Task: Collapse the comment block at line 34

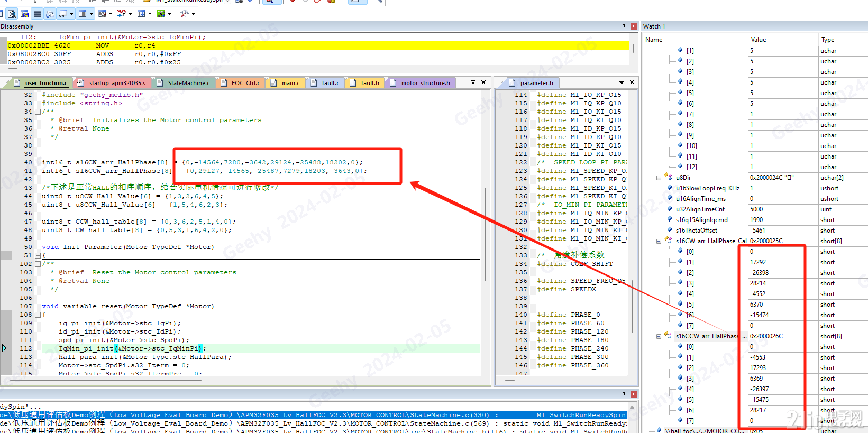Action: (38, 112)
